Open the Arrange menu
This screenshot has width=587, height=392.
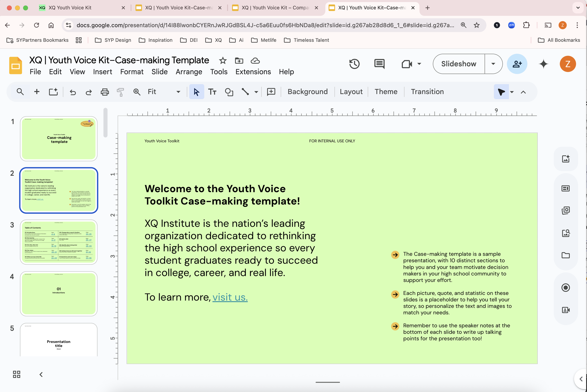click(x=189, y=72)
